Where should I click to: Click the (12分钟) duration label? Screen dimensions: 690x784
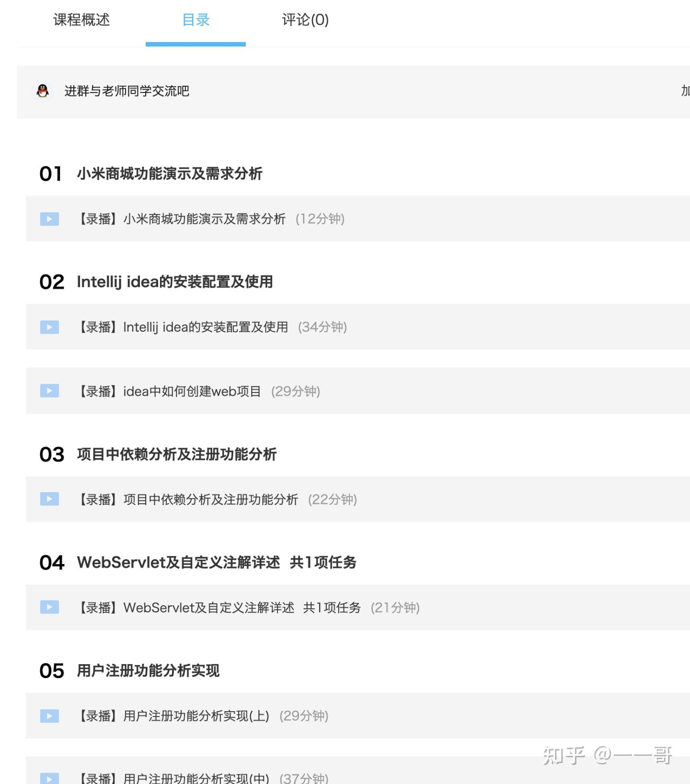320,219
